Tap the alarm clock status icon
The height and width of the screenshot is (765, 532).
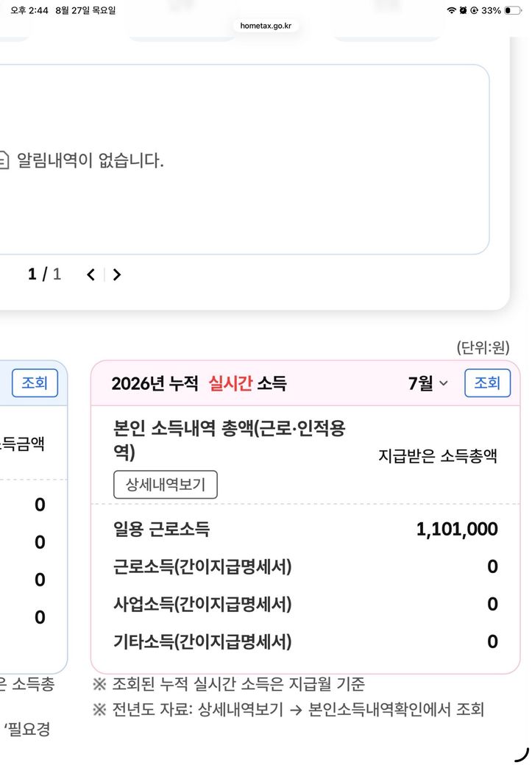click(x=463, y=10)
